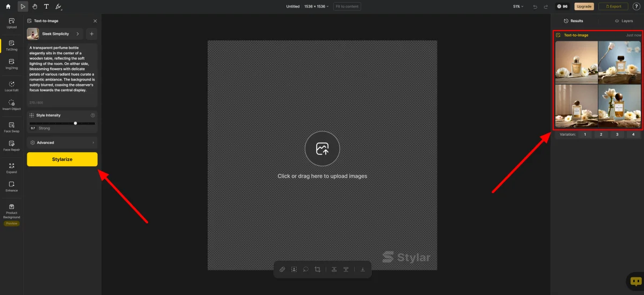Open the 51% zoom level dropdown
This screenshot has height=295, width=644.
coord(518,6)
